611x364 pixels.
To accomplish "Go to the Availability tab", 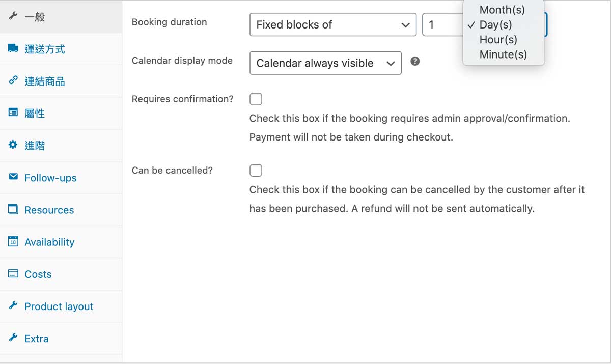I will coord(61,242).
